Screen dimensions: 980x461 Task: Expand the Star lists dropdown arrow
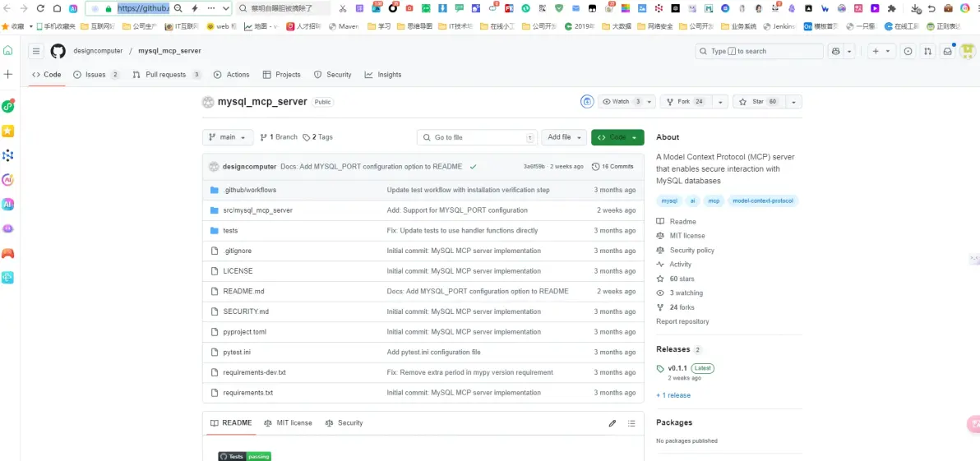[793, 102]
